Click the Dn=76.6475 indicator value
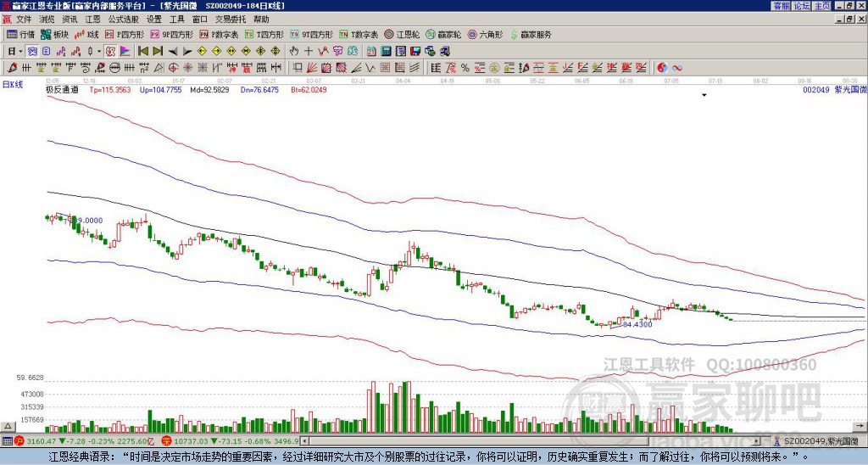 click(258, 89)
